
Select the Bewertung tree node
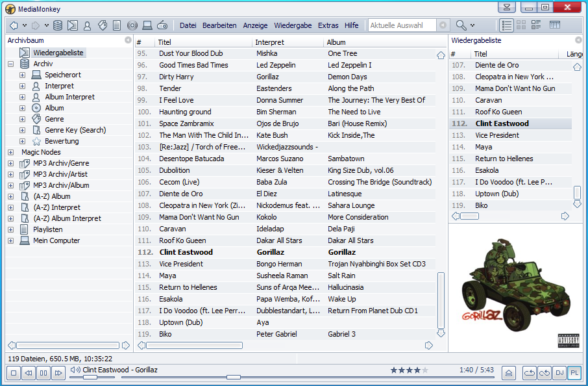pos(62,141)
